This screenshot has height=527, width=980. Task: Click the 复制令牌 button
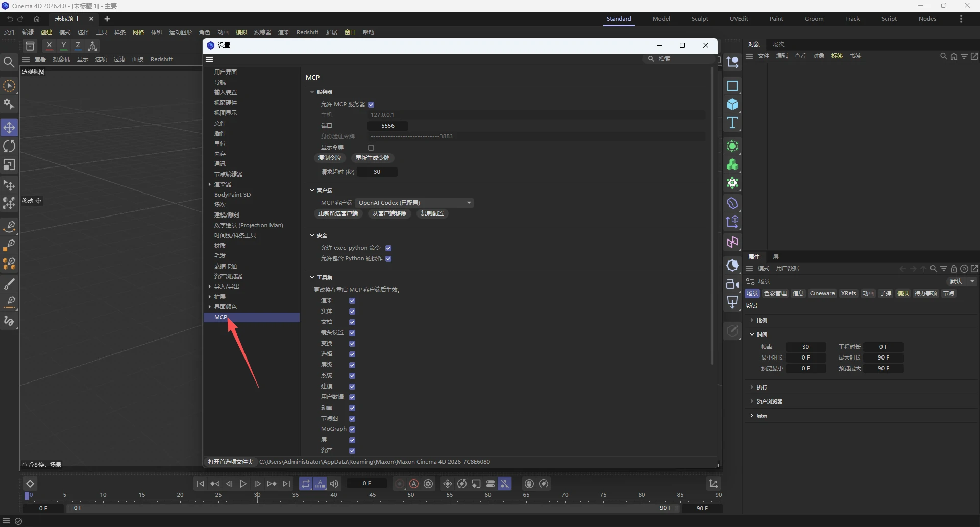[x=330, y=158]
